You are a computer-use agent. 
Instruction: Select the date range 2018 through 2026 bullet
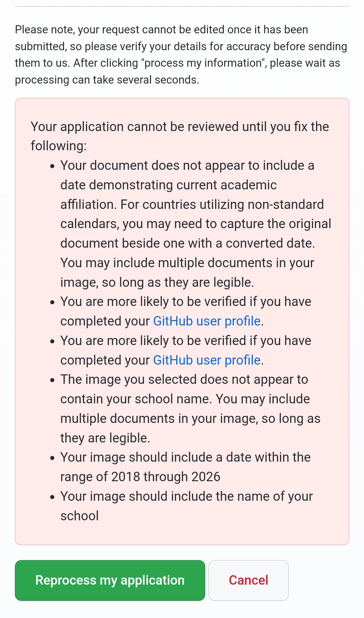point(185,467)
